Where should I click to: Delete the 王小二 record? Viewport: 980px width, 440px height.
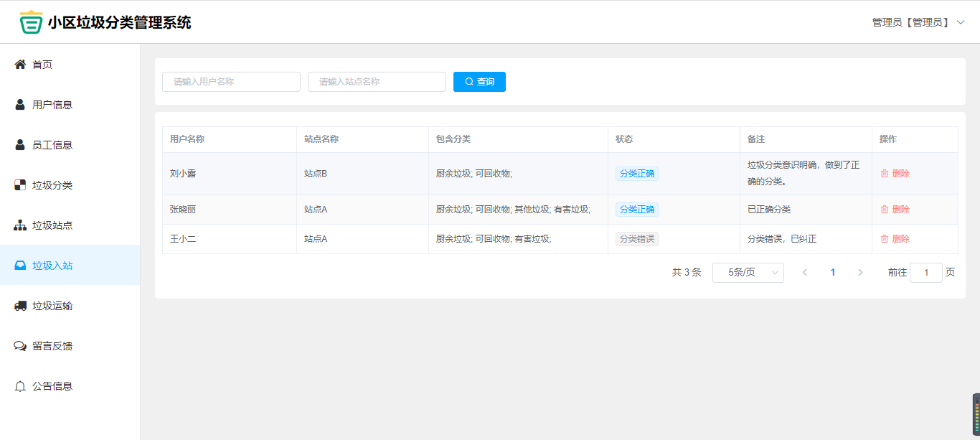point(895,239)
